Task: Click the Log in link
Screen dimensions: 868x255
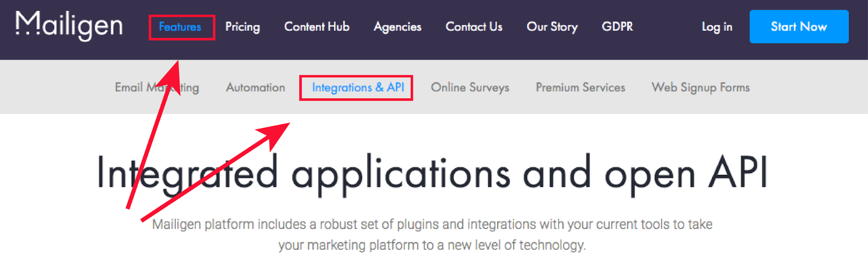Action: click(717, 27)
